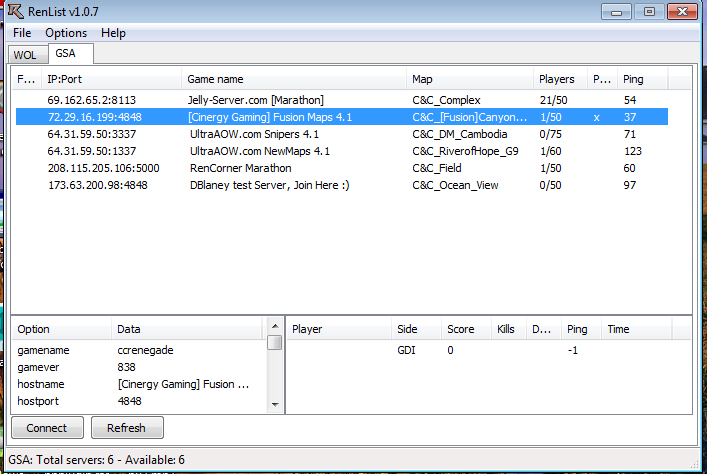Open the Options menu

click(x=66, y=33)
